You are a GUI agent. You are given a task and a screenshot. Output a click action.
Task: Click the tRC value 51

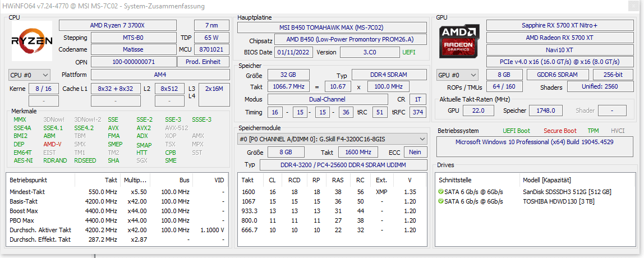379,112
